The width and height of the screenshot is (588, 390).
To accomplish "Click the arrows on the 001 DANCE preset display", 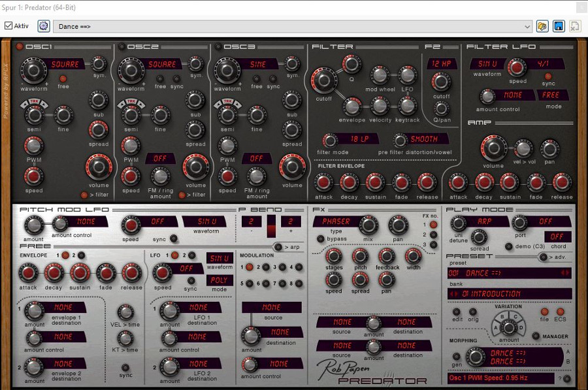I will (564, 272).
